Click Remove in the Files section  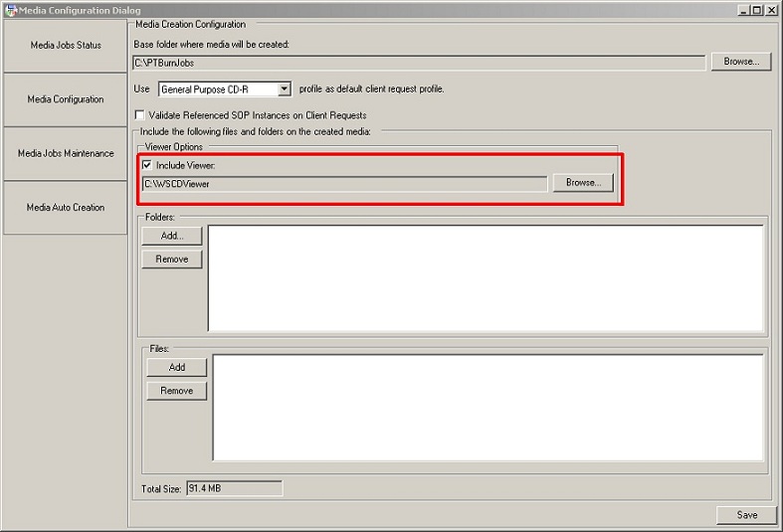(x=176, y=391)
